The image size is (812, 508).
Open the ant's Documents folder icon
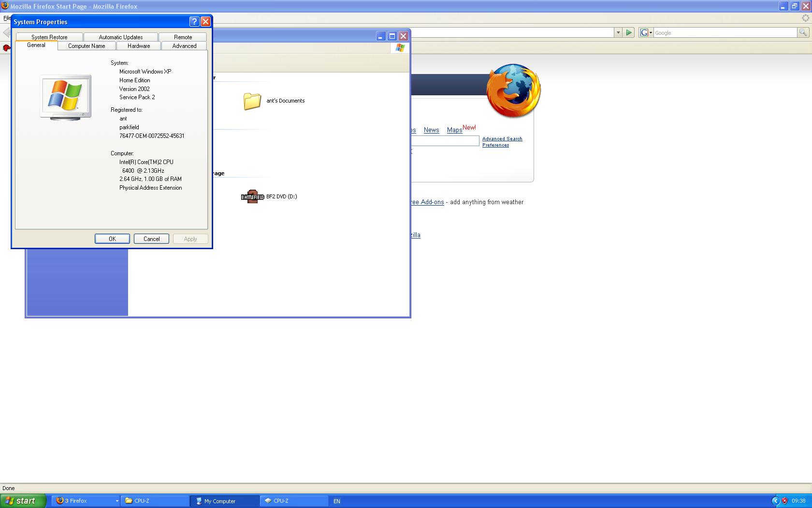(252, 101)
